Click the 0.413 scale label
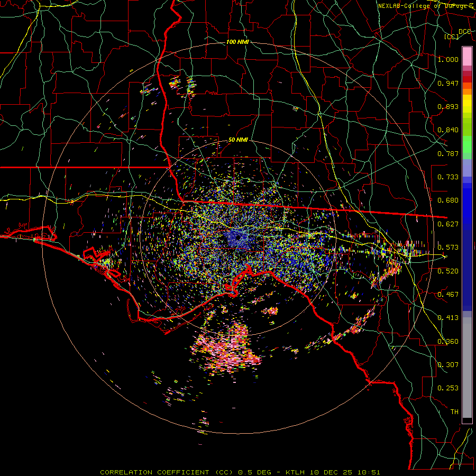 [448, 318]
